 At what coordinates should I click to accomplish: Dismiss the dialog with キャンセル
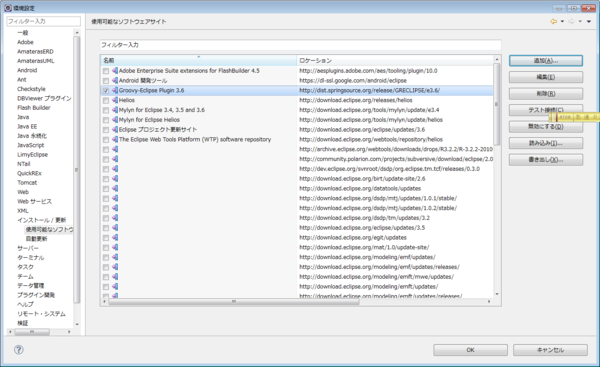point(550,350)
